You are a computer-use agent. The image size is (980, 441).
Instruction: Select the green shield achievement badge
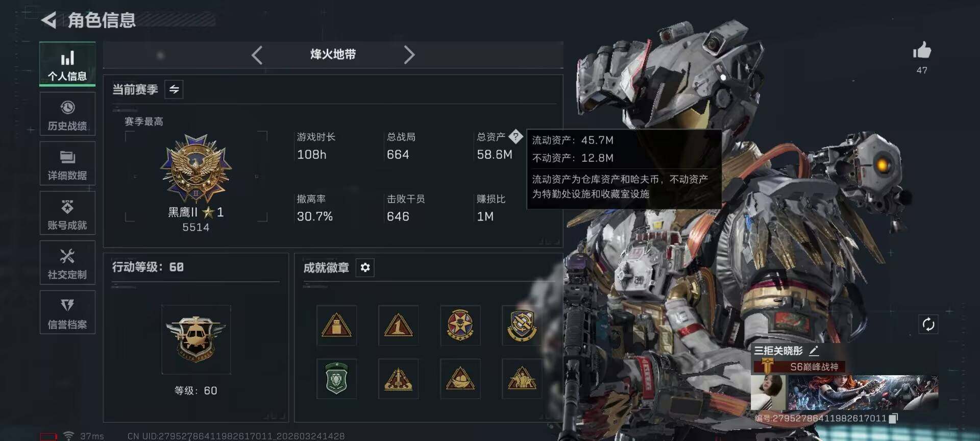[x=336, y=379]
